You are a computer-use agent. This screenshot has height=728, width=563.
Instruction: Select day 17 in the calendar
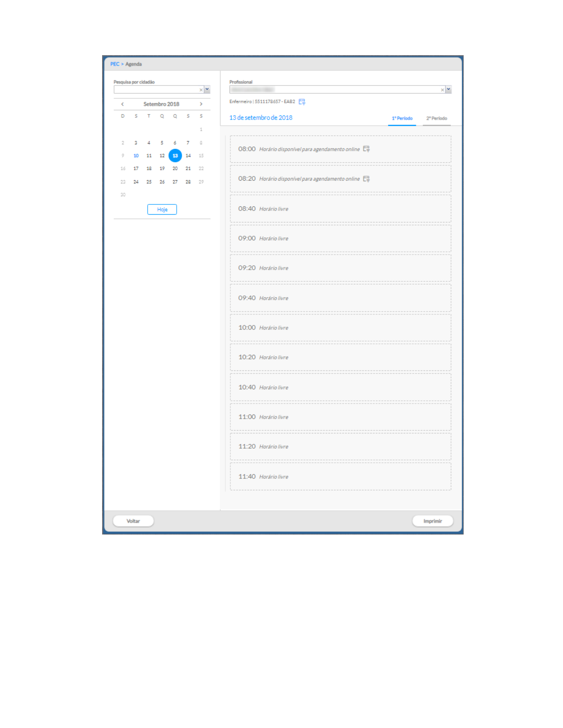click(x=136, y=169)
